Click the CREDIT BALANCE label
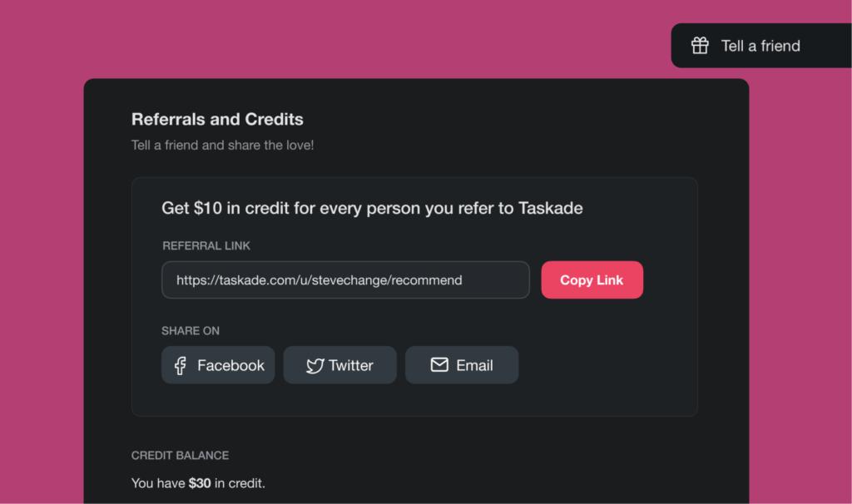The height and width of the screenshot is (504, 852). [180, 456]
